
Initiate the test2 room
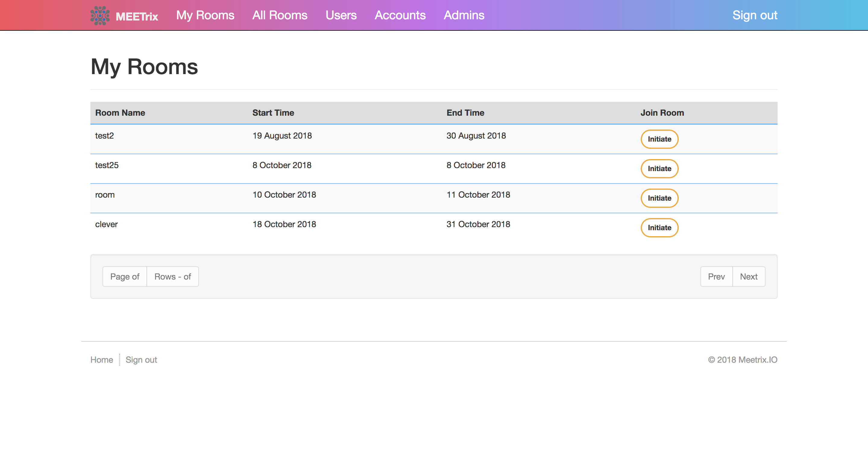(x=659, y=139)
